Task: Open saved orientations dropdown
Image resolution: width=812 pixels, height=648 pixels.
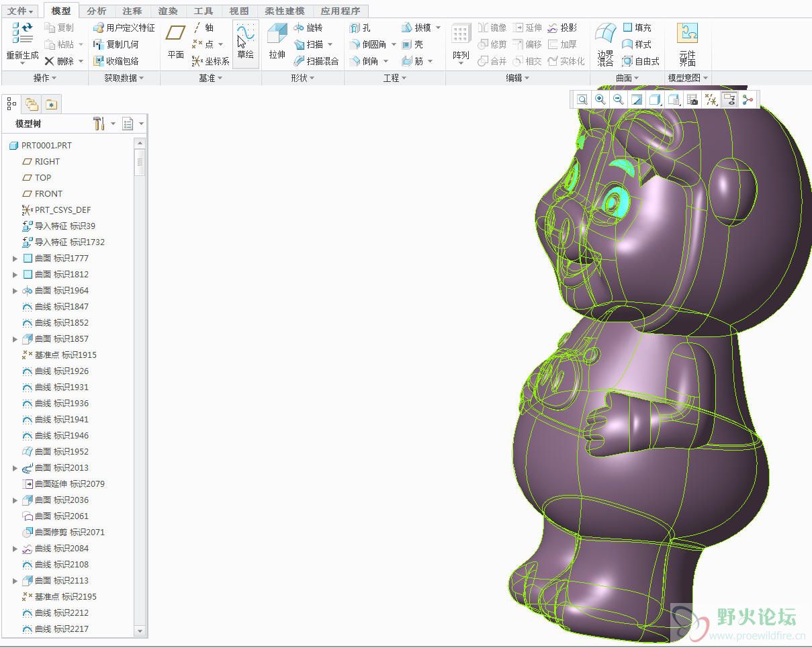Action: pyautogui.click(x=674, y=100)
